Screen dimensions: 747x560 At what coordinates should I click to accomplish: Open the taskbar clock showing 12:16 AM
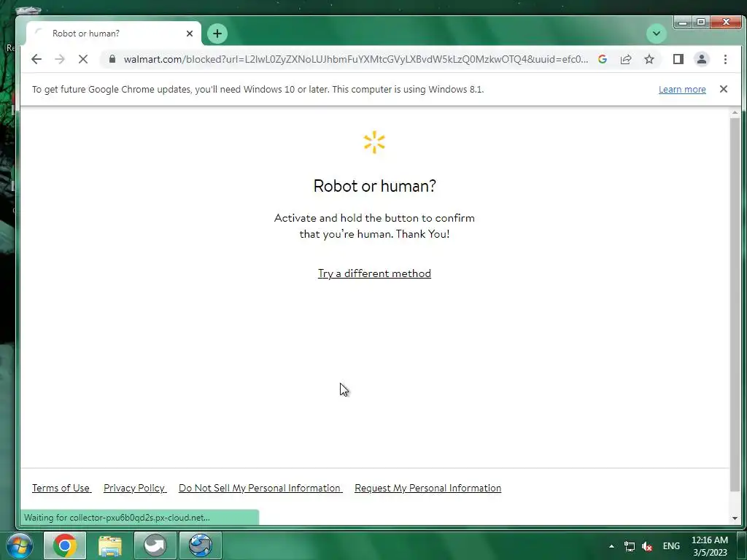710,546
